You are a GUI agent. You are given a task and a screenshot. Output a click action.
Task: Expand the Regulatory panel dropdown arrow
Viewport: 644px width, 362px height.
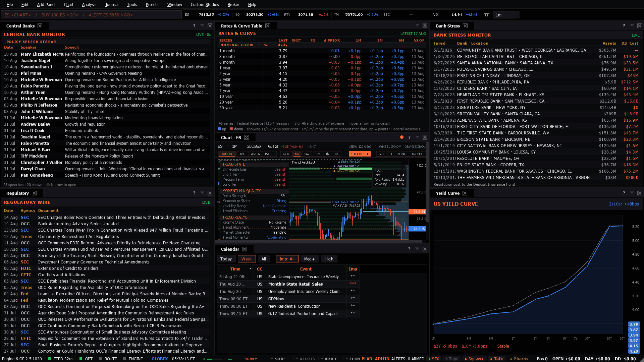[x=202, y=193]
